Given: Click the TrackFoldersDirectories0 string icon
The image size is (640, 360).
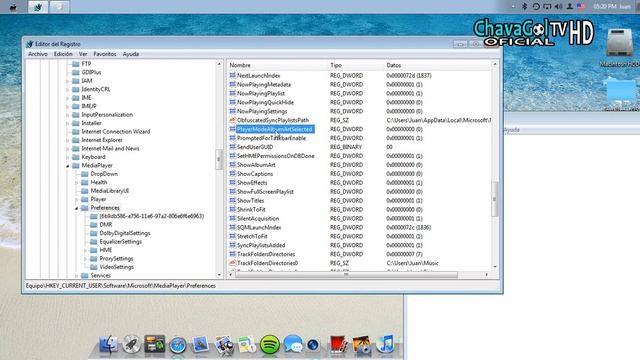Looking at the screenshot, I should (232, 263).
